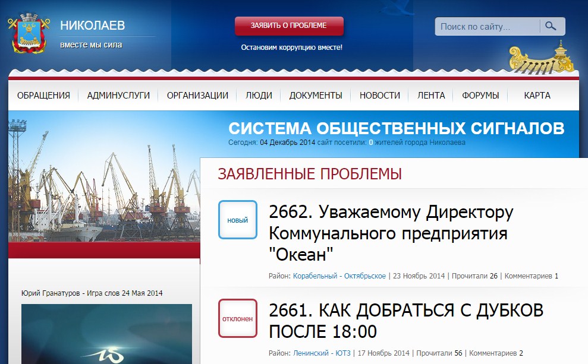Viewport: 588px width, 364px height.
Task: Open problem 2662 about "Океан" director
Action: click(x=391, y=233)
